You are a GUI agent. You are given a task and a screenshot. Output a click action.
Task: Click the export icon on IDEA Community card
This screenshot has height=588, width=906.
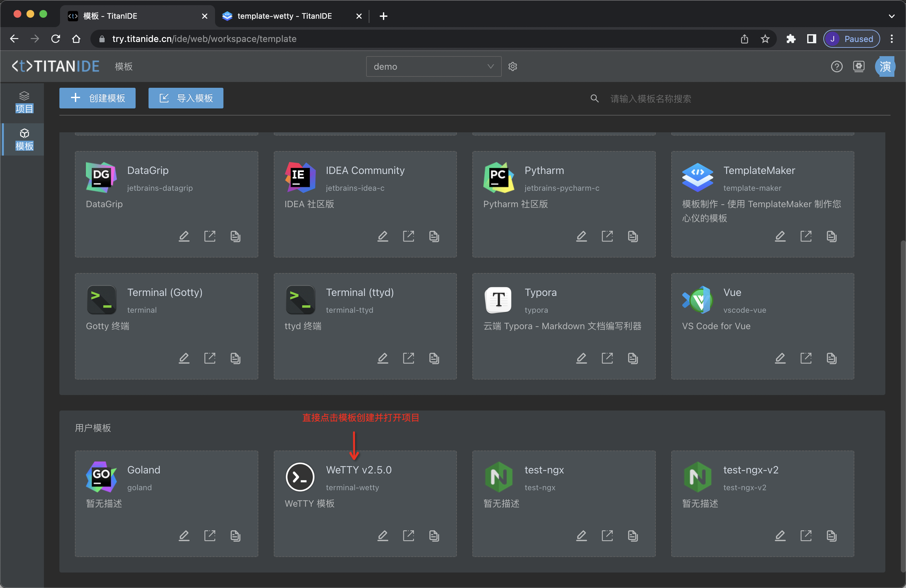[x=408, y=236]
